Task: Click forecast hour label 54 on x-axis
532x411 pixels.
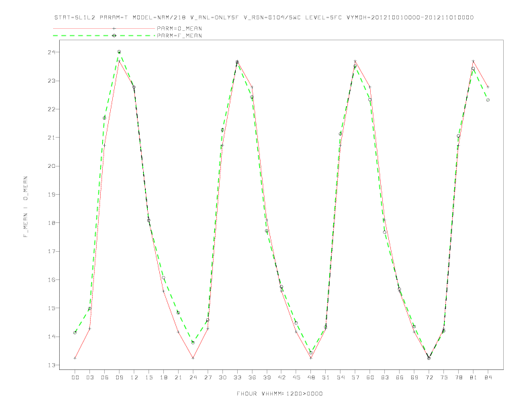Action: 341,377
